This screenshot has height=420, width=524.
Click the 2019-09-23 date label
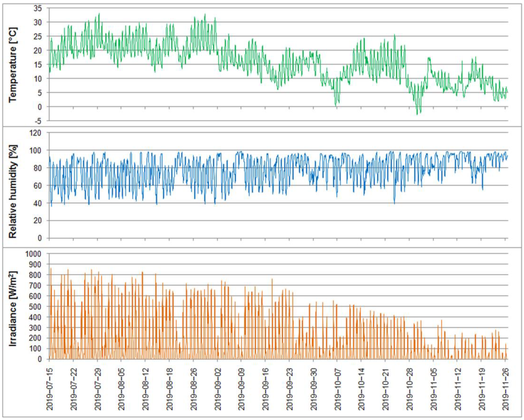tap(290, 389)
